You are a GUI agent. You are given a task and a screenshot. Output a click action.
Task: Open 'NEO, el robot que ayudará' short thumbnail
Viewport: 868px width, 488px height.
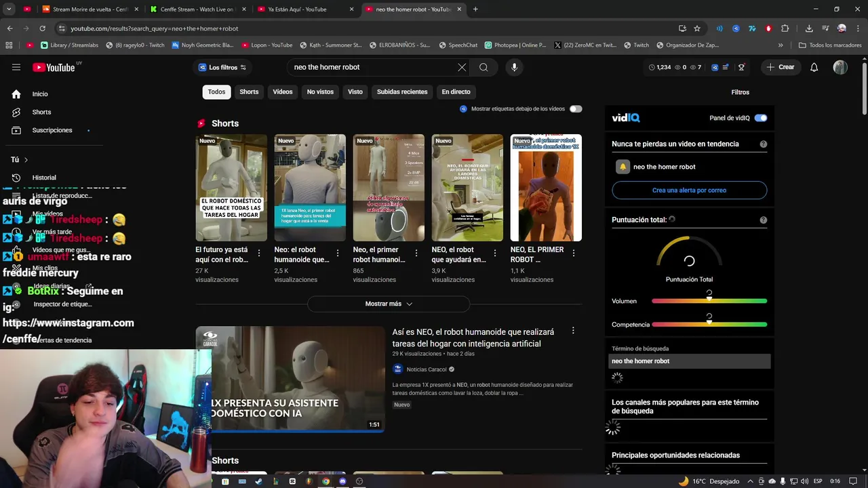[467, 188]
